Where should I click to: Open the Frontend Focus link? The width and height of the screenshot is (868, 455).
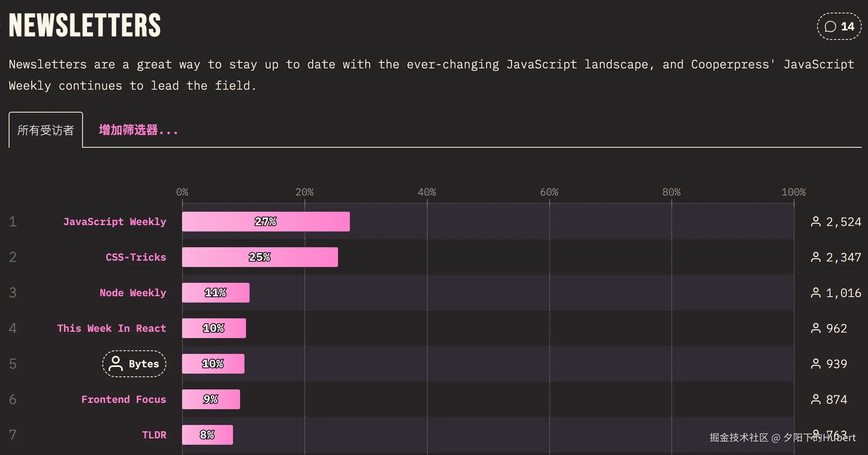click(x=124, y=399)
